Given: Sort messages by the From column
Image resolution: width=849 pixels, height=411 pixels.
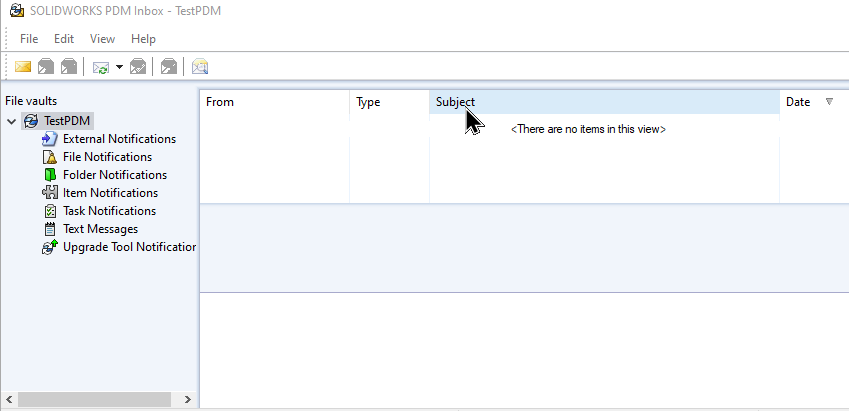Looking at the screenshot, I should coord(275,102).
